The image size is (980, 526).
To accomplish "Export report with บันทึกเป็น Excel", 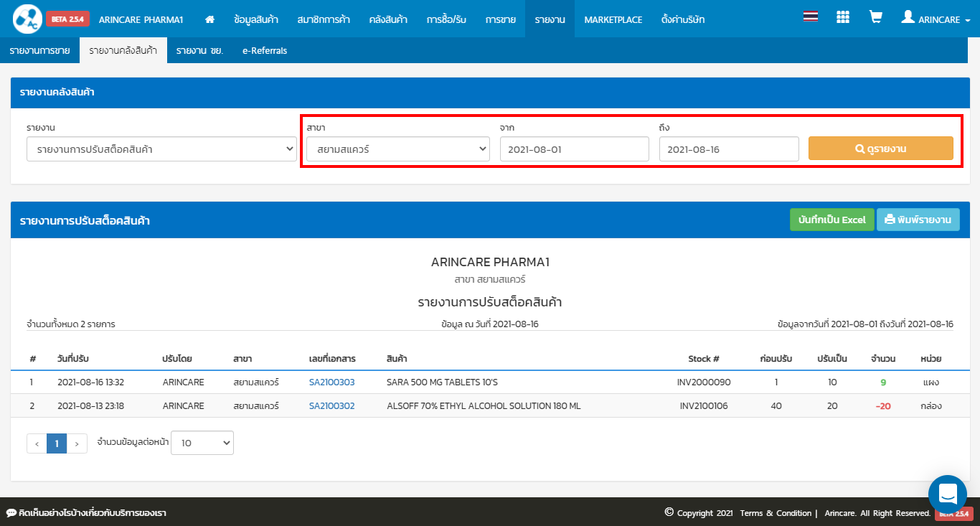I will point(832,220).
